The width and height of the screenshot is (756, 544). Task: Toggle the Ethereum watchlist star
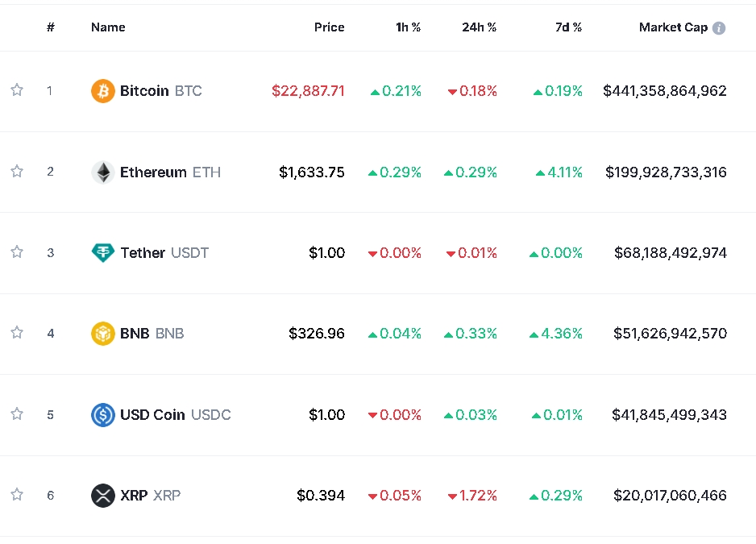tap(17, 171)
